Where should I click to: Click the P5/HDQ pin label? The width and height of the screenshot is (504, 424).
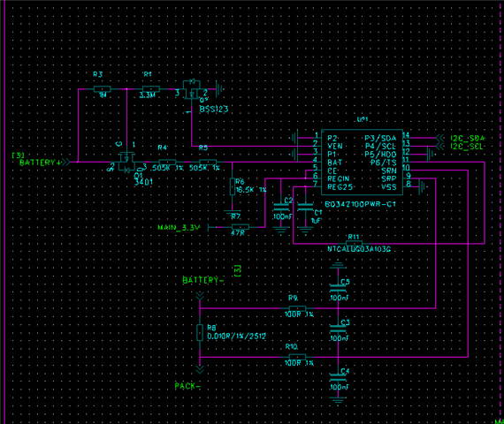[x=380, y=155]
